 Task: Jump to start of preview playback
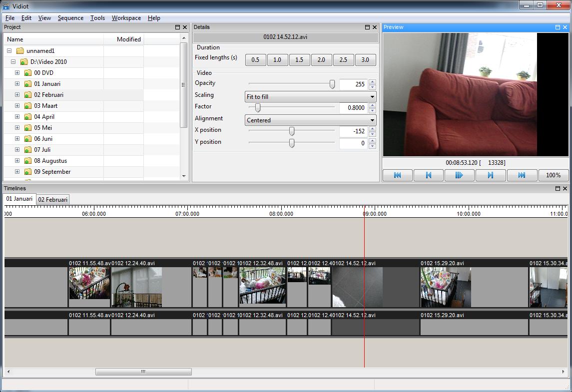click(397, 175)
